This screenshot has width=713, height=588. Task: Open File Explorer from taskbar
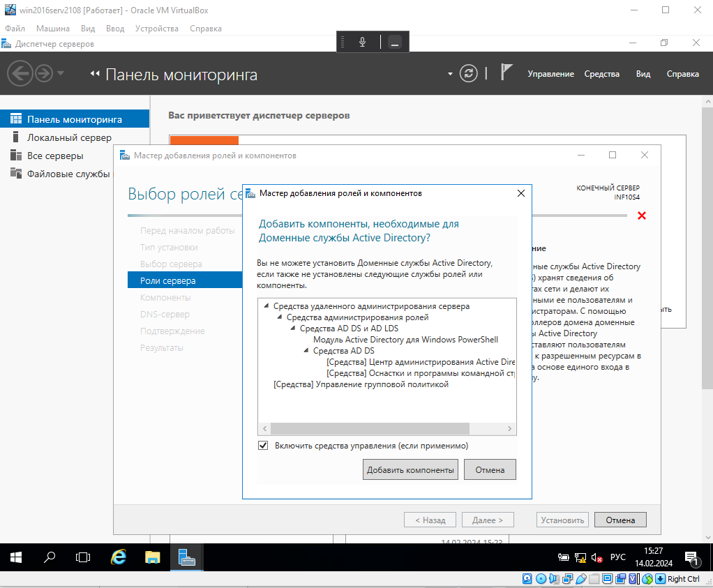click(x=152, y=557)
